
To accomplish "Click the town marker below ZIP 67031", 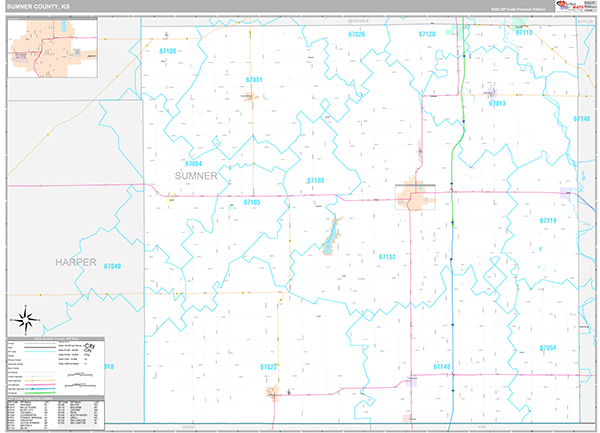I will point(252,97).
